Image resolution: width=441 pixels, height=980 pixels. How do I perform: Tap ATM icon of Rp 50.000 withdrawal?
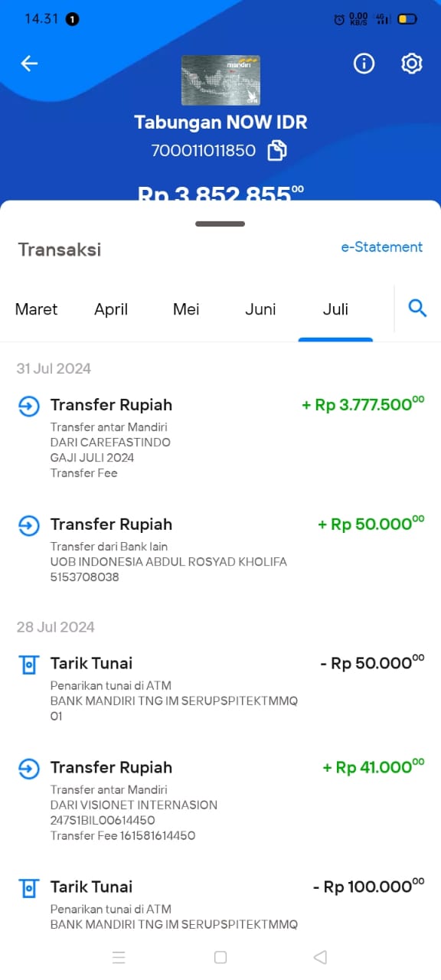pos(29,664)
